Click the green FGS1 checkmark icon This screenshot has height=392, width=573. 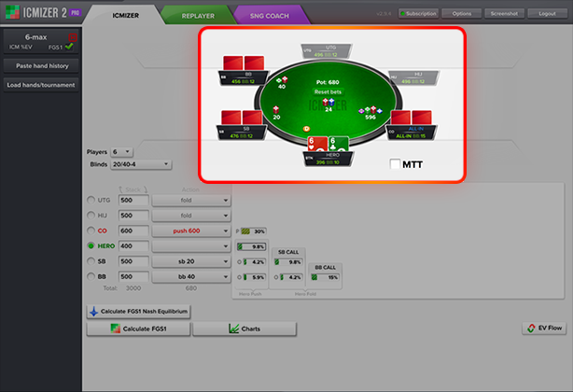[x=69, y=47]
